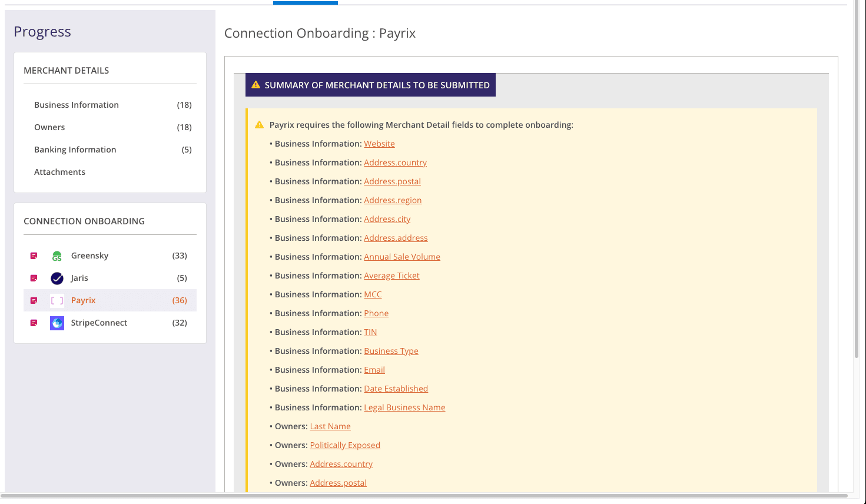Click the Summary of Merchant Details header
This screenshot has height=504, width=866.
(370, 85)
